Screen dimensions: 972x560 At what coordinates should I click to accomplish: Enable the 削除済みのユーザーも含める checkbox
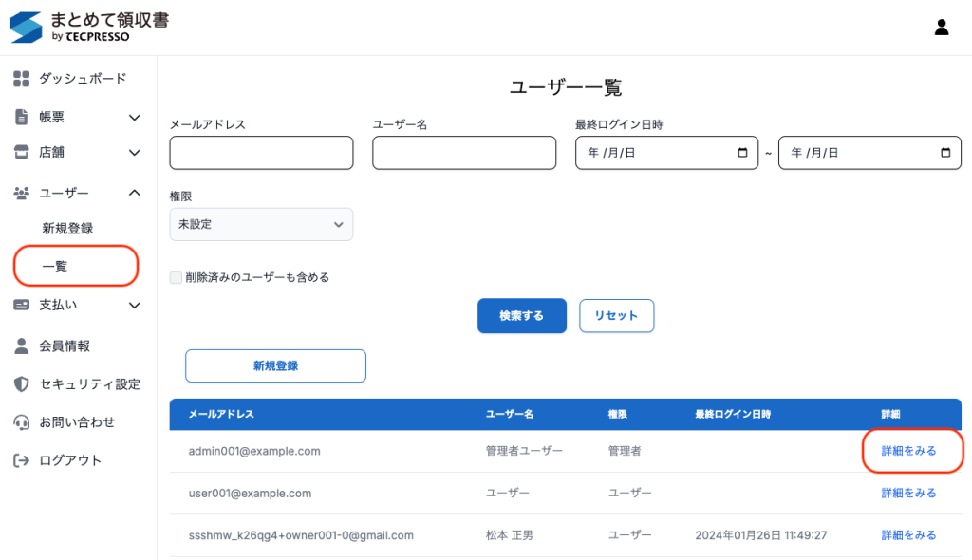[x=176, y=277]
